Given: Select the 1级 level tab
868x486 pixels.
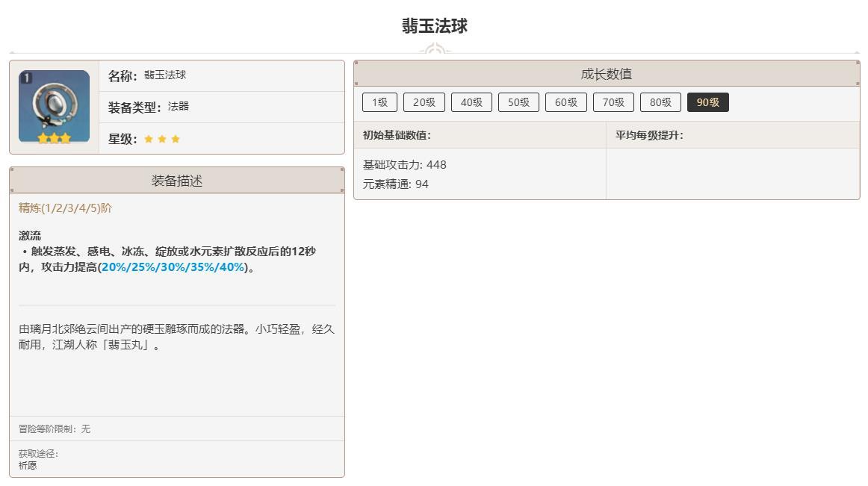Looking at the screenshot, I should pos(379,102).
